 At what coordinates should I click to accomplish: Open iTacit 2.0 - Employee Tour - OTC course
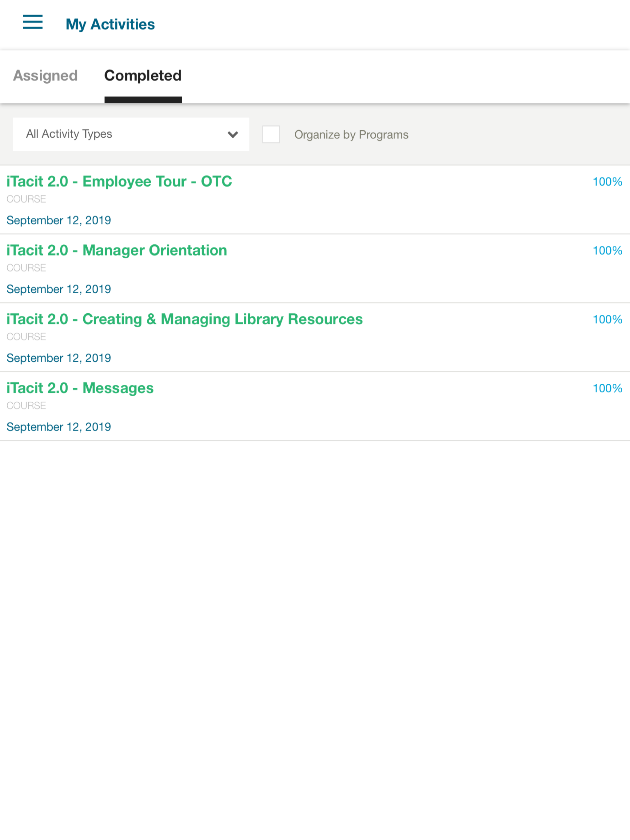coord(119,181)
